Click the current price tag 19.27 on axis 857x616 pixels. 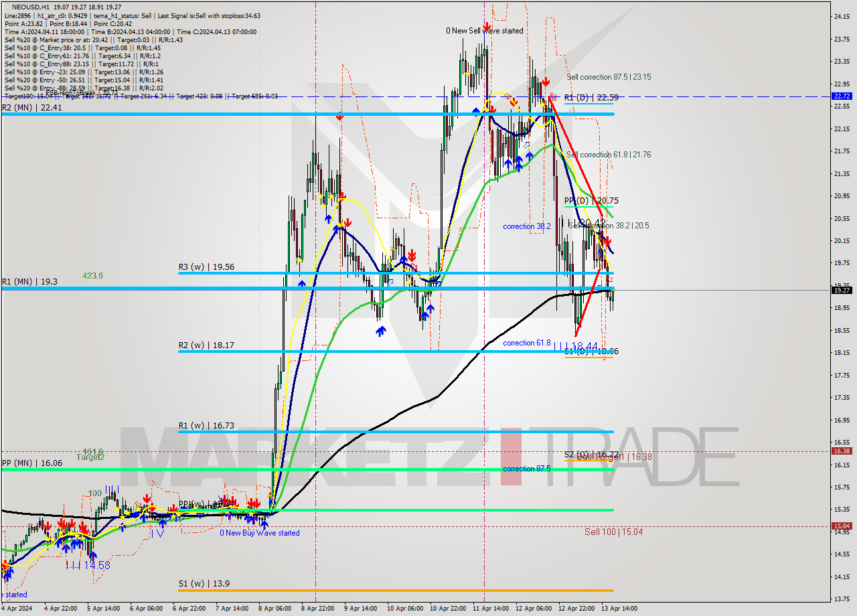[x=842, y=290]
